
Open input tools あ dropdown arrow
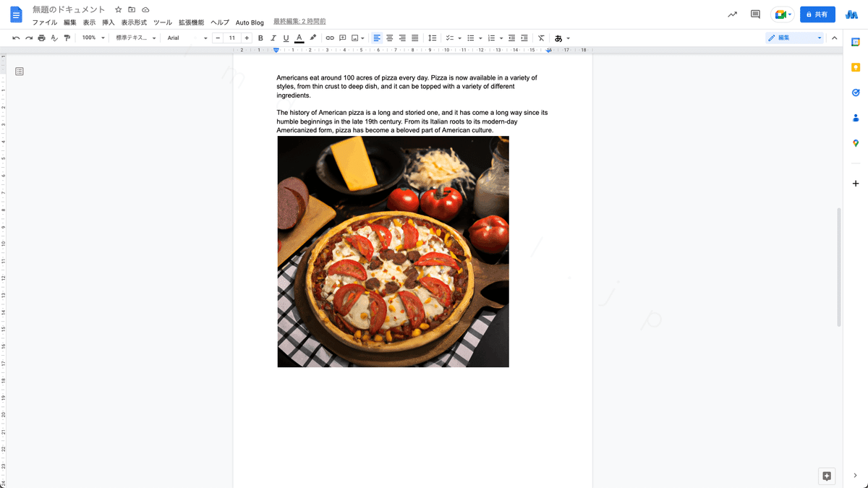[x=568, y=38]
